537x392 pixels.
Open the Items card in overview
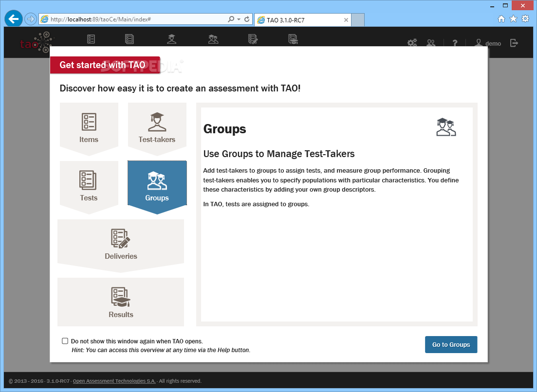coord(89,128)
